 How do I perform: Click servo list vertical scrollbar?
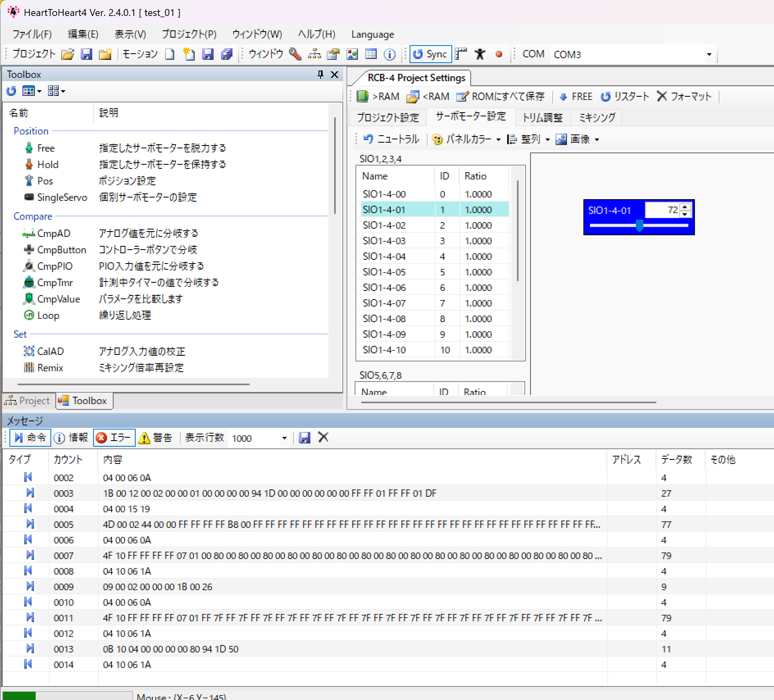[518, 230]
